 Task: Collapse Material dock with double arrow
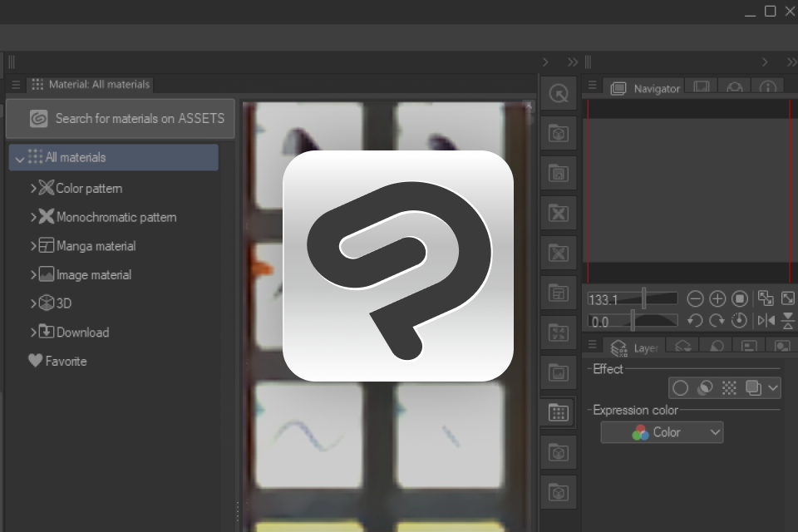(573, 62)
